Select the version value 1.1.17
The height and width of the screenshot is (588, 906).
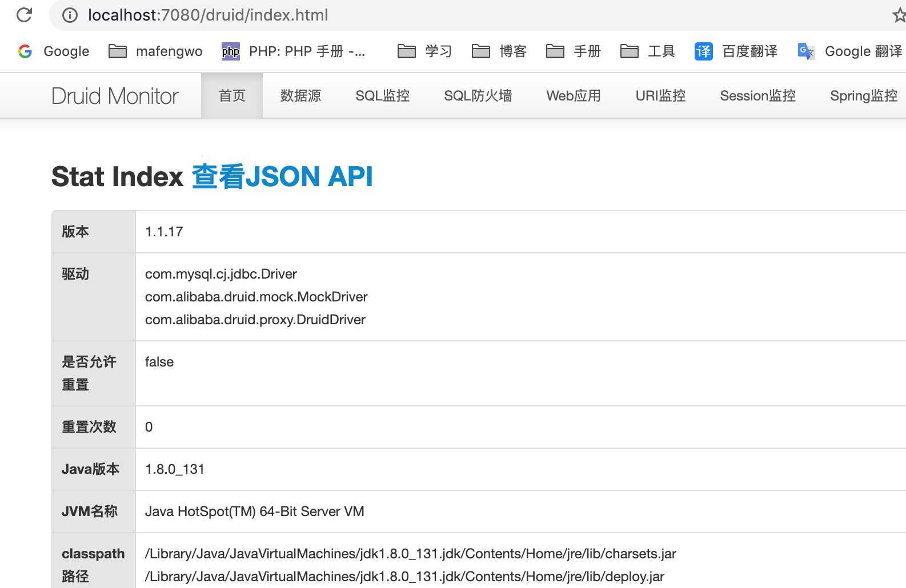pos(164,232)
